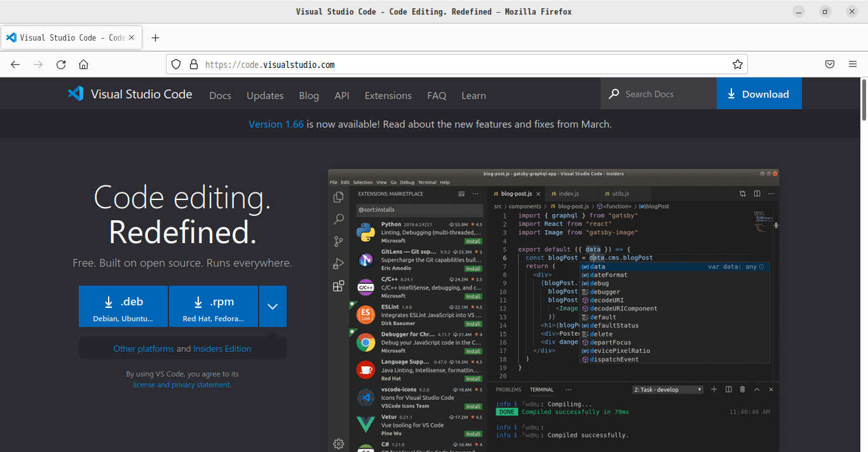Click the PROBLEMS panel tab in screenshot
This screenshot has width=868, height=452.
tap(508, 390)
